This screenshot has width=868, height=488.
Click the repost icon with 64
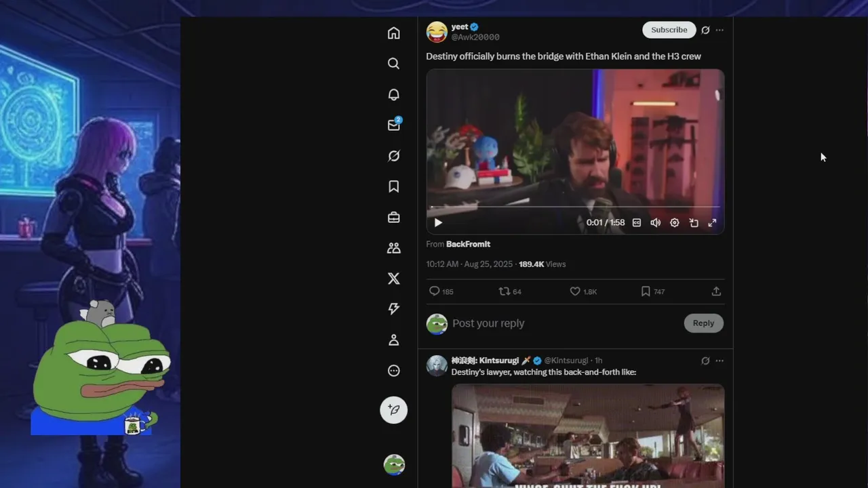tap(510, 291)
